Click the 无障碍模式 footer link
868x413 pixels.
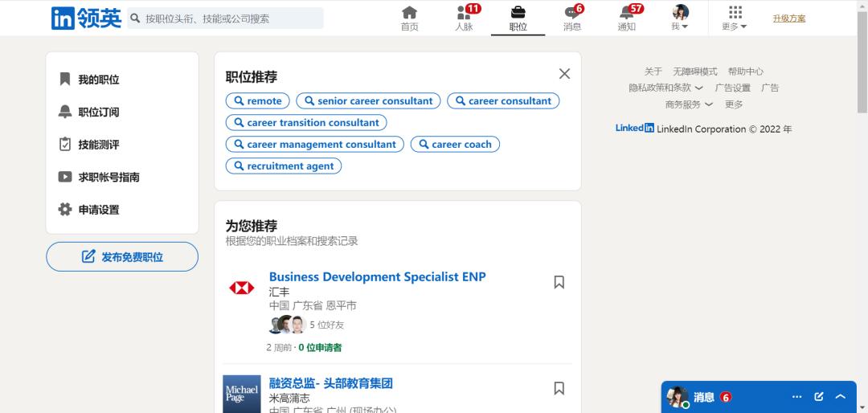click(695, 72)
